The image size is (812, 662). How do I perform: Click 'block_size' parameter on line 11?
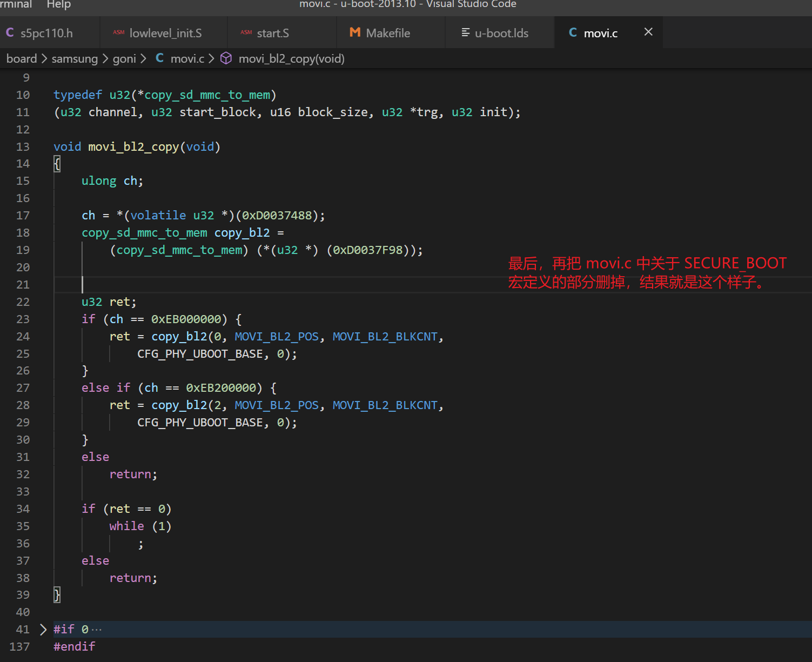coord(333,112)
